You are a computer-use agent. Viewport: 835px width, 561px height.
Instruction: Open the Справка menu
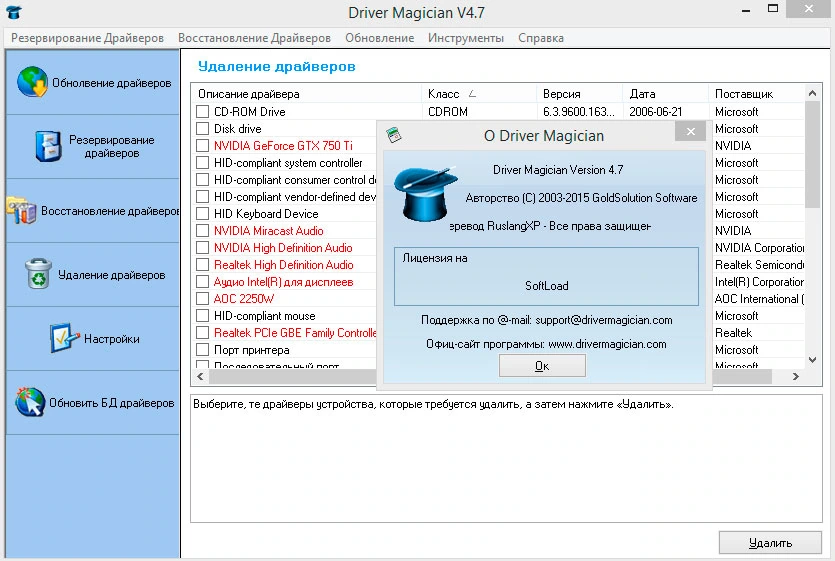541,38
